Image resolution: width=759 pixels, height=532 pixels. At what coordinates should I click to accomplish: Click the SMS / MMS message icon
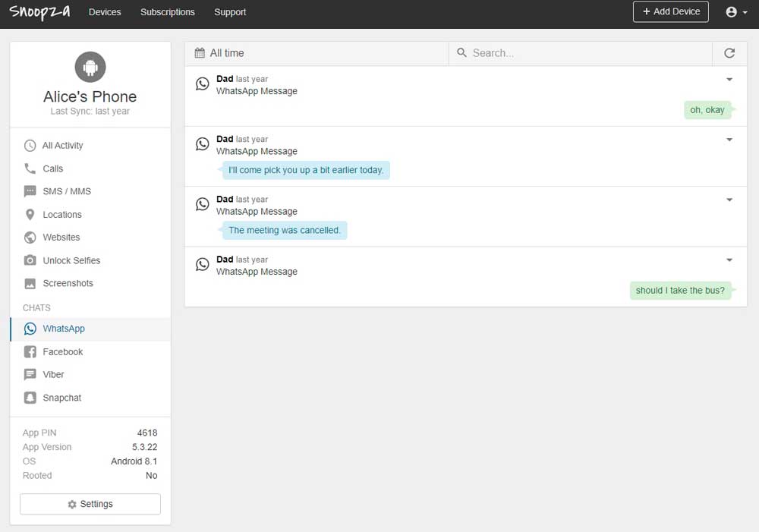pyautogui.click(x=30, y=191)
